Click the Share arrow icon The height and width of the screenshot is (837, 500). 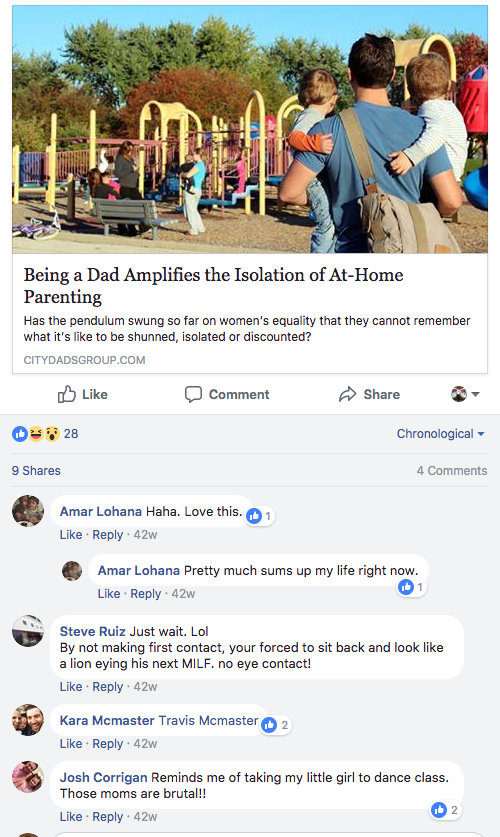click(347, 394)
